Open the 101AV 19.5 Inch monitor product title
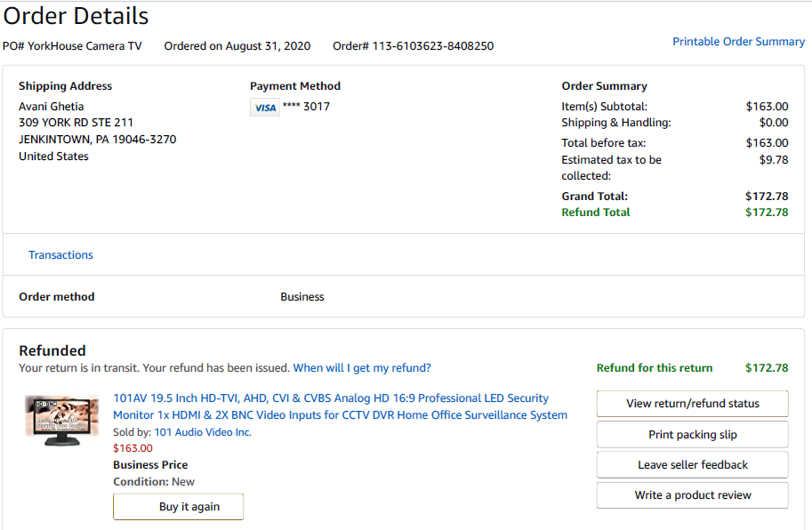Image resolution: width=812 pixels, height=530 pixels. (x=340, y=406)
